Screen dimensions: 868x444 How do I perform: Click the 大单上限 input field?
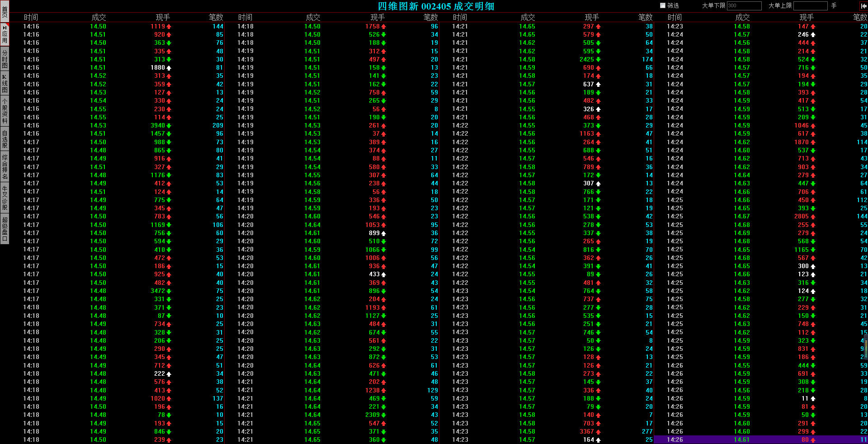(x=811, y=5)
